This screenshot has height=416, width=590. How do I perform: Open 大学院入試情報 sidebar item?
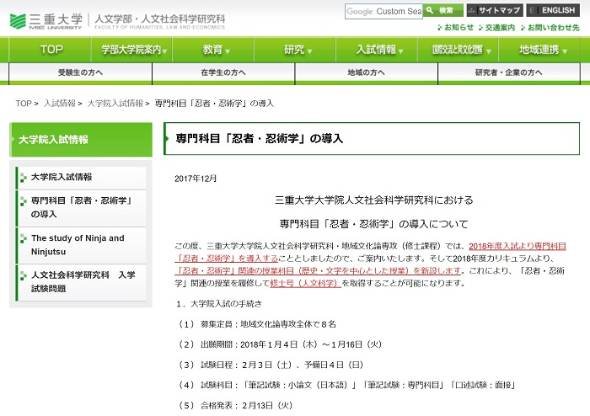pos(81,177)
